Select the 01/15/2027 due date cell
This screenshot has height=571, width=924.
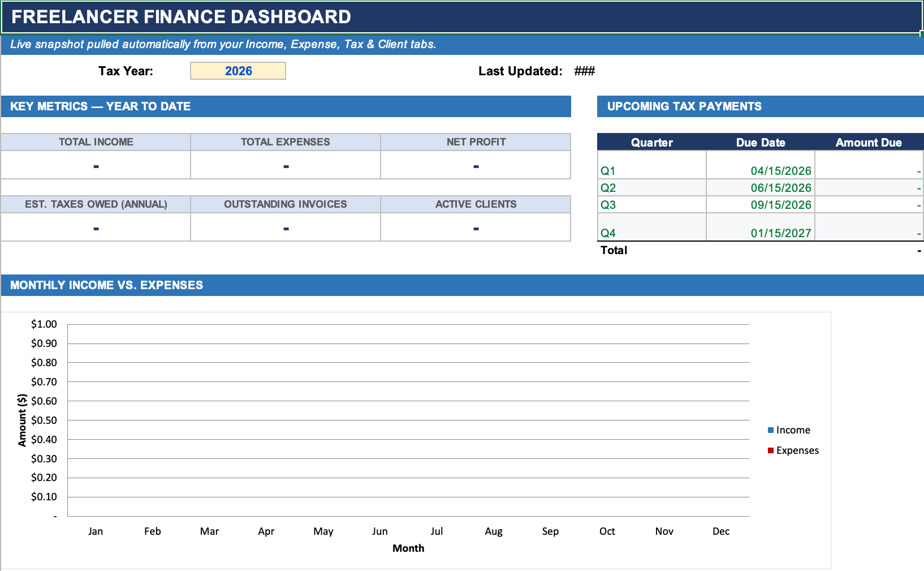pyautogui.click(x=761, y=227)
